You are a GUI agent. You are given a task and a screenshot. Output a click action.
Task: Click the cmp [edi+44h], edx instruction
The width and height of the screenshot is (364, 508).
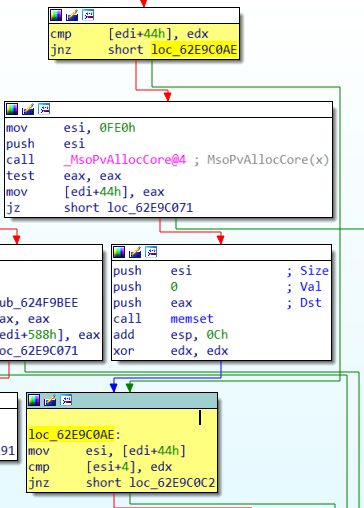(129, 34)
